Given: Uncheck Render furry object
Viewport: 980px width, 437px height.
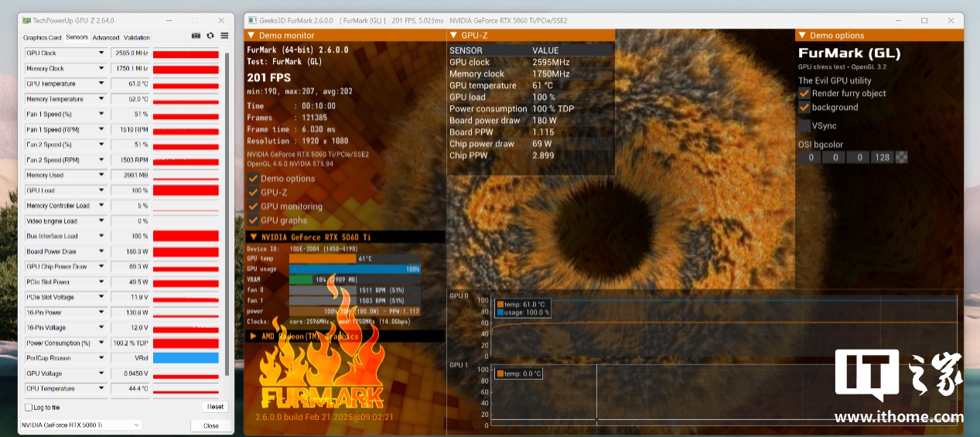Looking at the screenshot, I should click(804, 93).
